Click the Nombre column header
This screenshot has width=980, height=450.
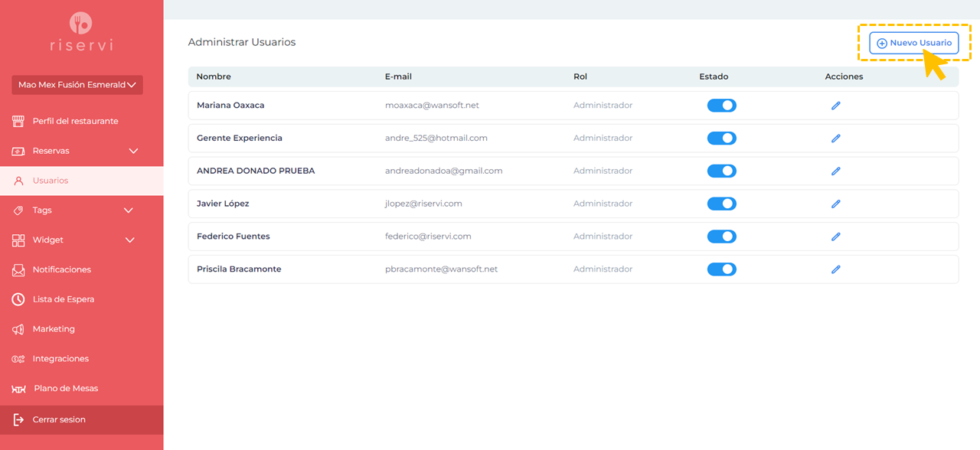click(214, 77)
